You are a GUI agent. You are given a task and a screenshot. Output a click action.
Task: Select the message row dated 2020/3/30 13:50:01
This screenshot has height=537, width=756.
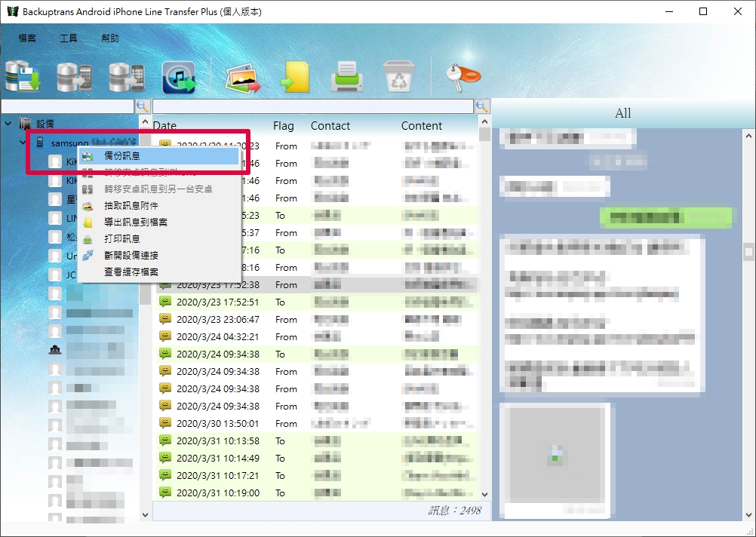(x=316, y=423)
